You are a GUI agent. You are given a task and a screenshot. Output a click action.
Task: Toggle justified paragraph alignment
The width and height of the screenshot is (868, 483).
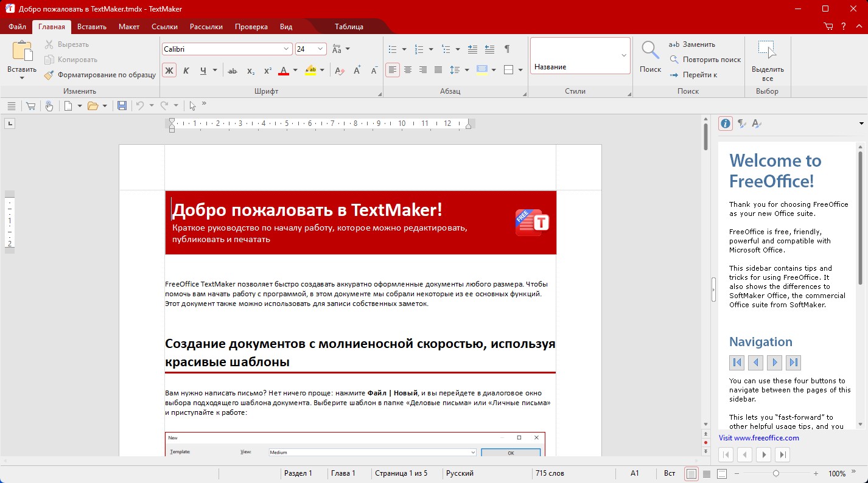[438, 70]
